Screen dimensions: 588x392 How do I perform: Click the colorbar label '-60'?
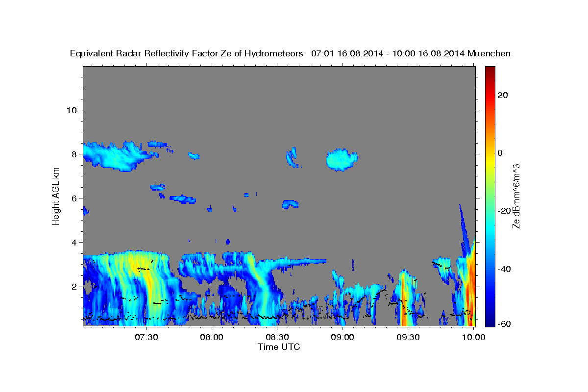pos(503,324)
